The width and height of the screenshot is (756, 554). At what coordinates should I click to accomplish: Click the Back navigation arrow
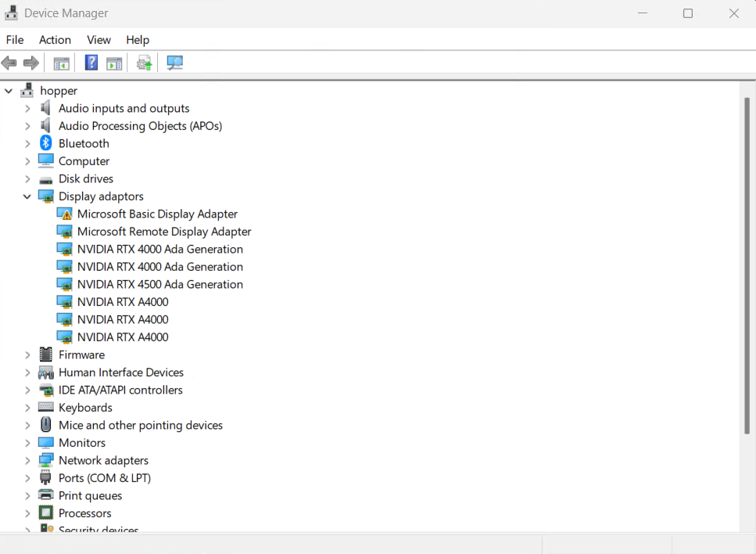(x=9, y=63)
